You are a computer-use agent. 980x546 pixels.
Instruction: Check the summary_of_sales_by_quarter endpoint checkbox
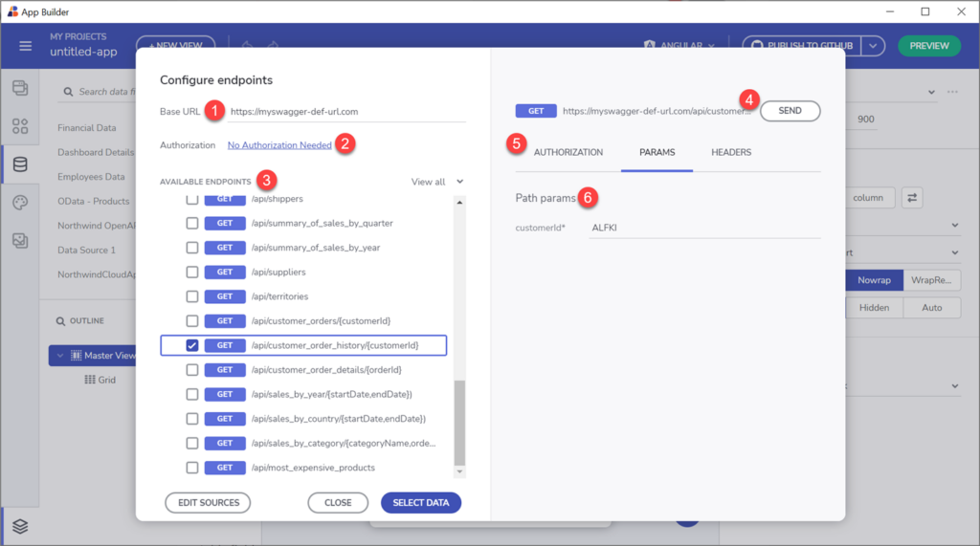pyautogui.click(x=191, y=223)
